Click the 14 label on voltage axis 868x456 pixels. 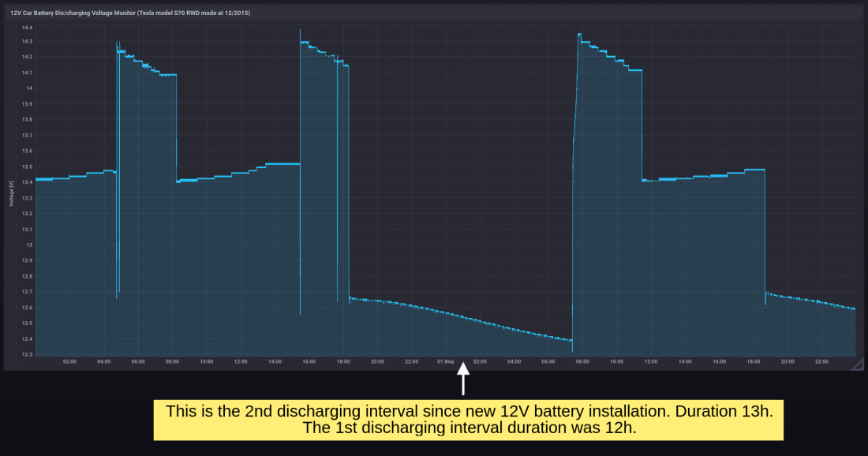coord(28,88)
